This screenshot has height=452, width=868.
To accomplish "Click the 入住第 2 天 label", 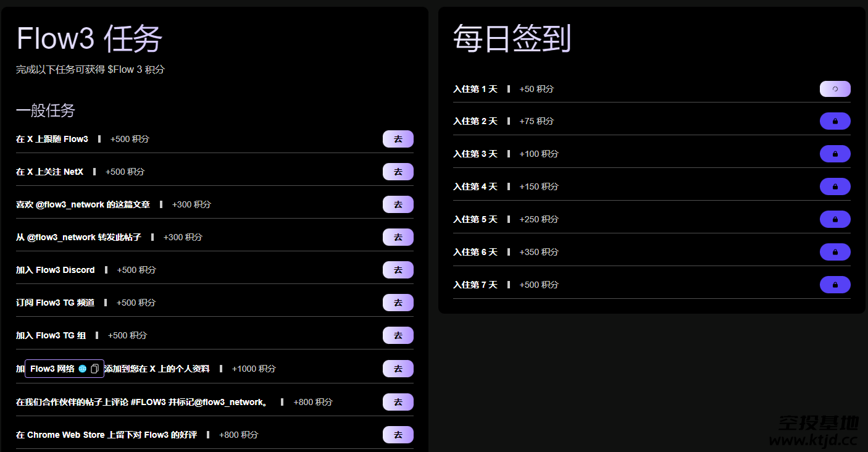I will coord(475,121).
